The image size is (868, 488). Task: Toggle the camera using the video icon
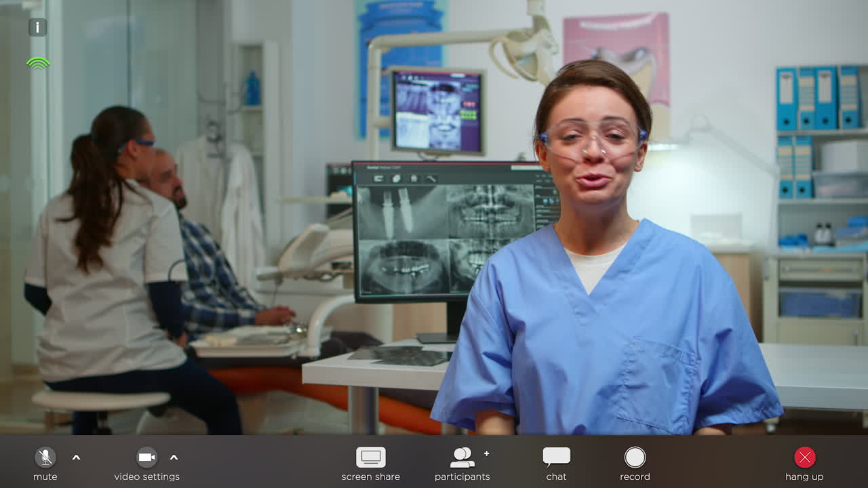(146, 457)
